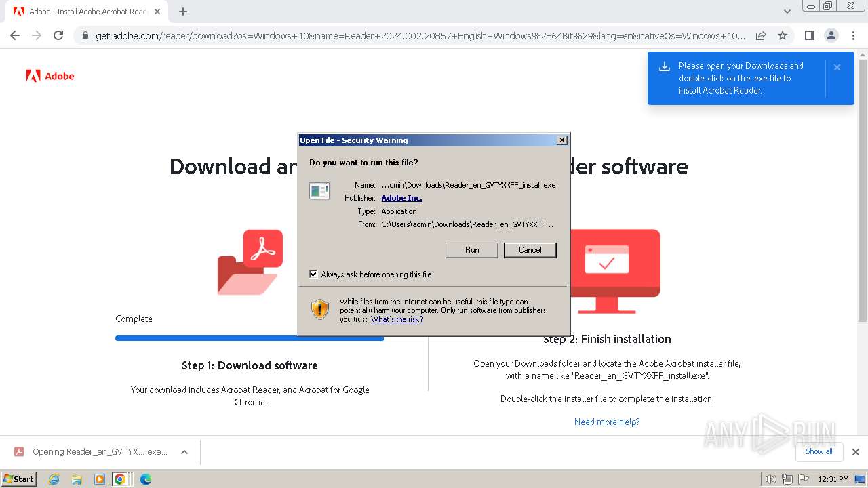Click the blue download progress bar
This screenshot has height=488, width=868.
pyautogui.click(x=250, y=338)
